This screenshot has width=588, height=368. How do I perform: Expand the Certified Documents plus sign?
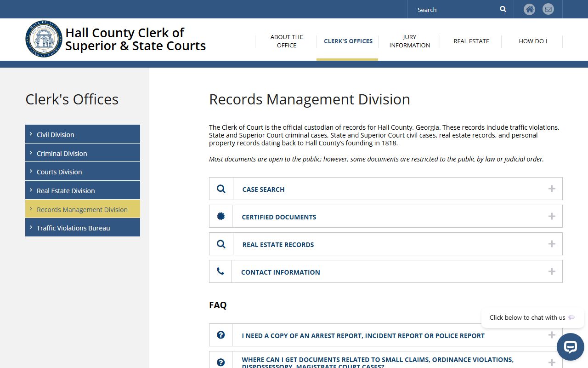pyautogui.click(x=552, y=216)
